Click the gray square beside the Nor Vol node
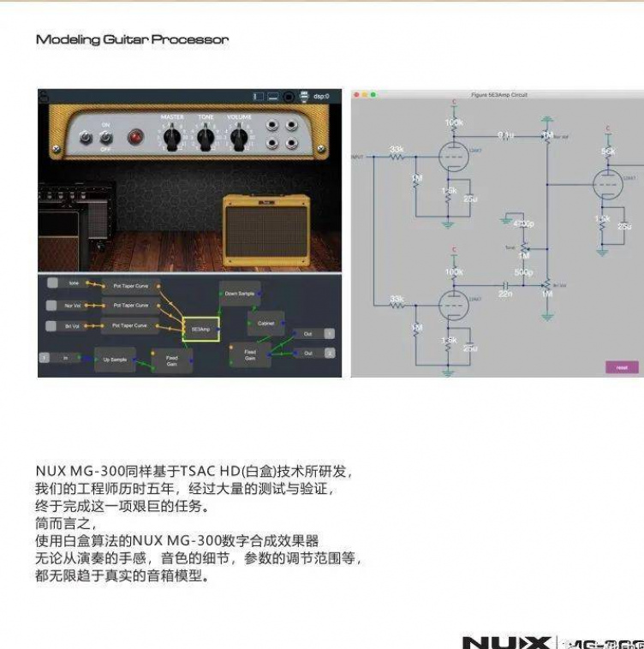The height and width of the screenshot is (649, 644). (53, 305)
